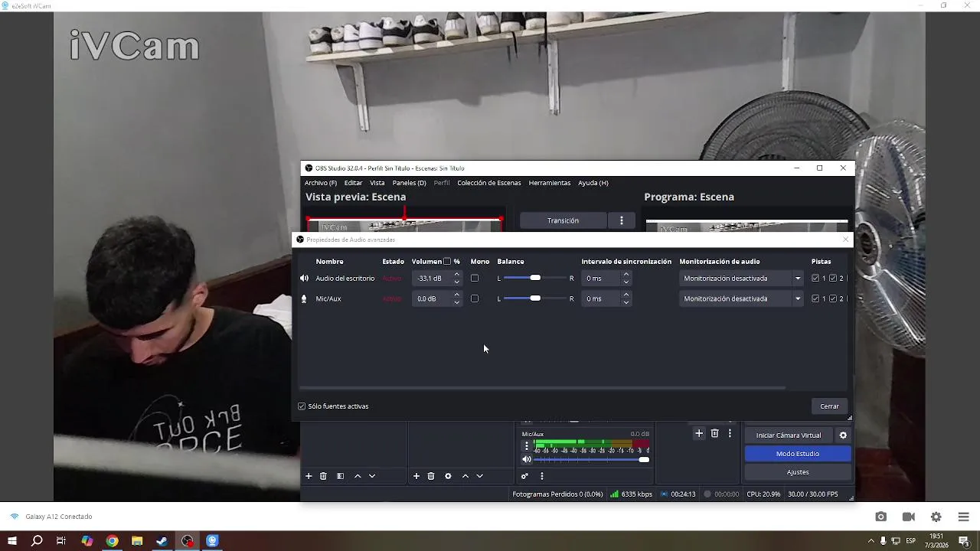980x551 pixels.
Task: Adjust balance slider for Audio del escritorio
Action: pos(535,278)
